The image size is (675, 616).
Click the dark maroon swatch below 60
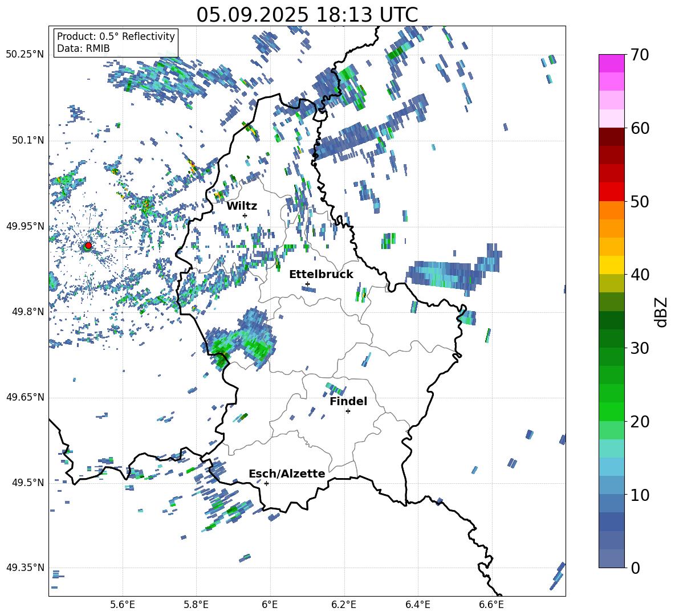[x=611, y=137]
